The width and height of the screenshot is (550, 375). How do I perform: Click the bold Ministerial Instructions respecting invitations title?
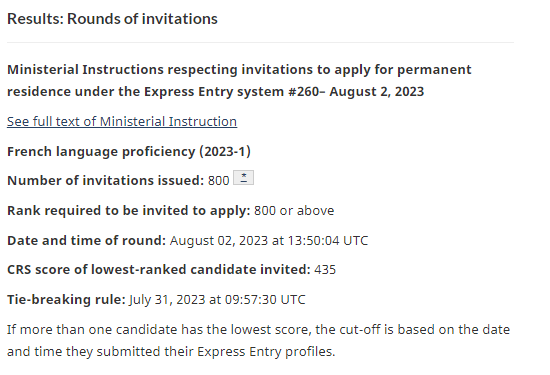click(239, 81)
